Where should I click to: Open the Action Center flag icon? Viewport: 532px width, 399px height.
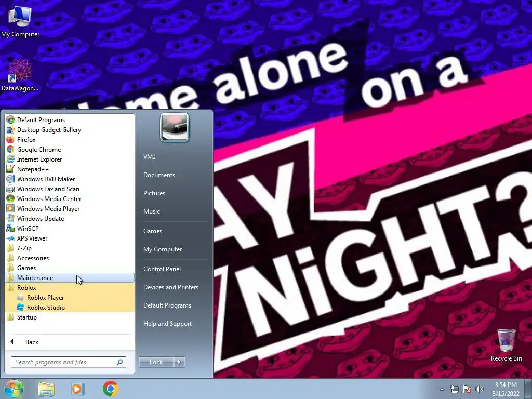pos(467,389)
